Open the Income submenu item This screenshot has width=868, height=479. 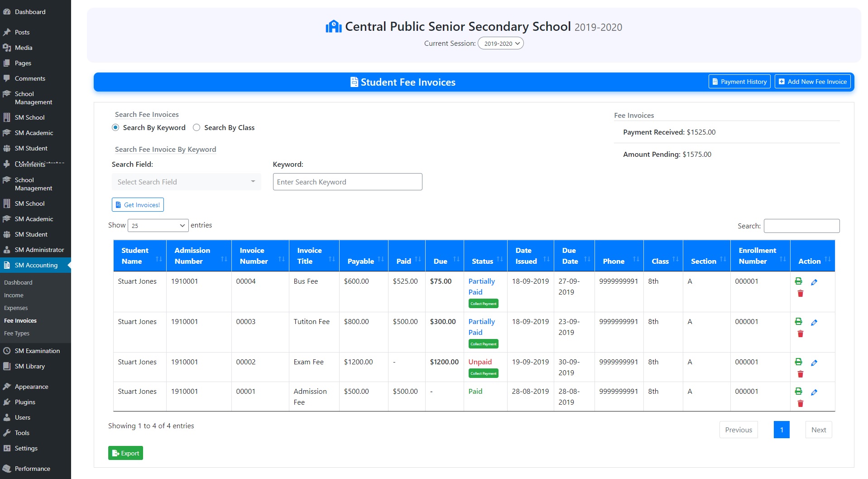pyautogui.click(x=14, y=295)
